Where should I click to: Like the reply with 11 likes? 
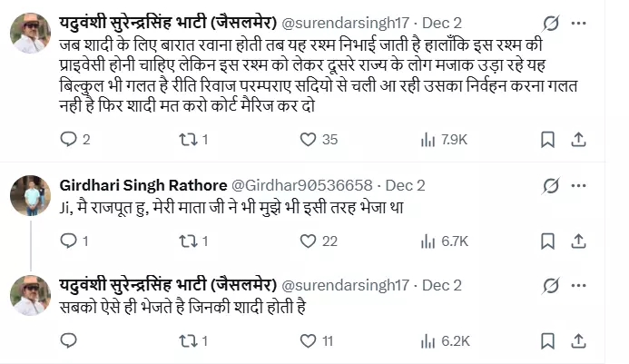click(x=309, y=341)
